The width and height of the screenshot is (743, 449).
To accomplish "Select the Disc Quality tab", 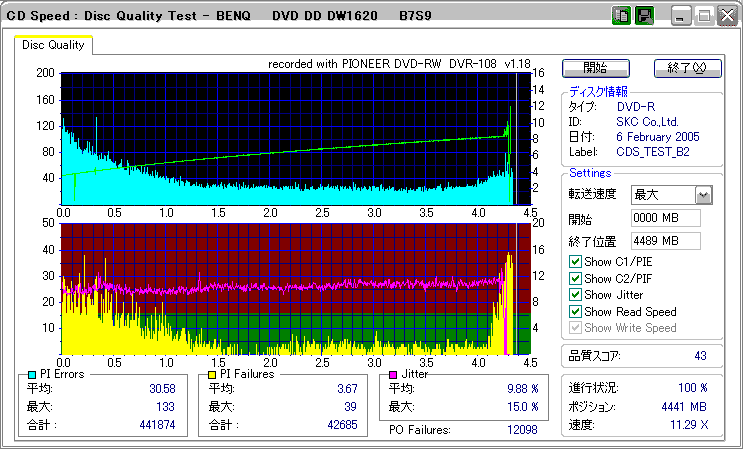I will click(53, 45).
